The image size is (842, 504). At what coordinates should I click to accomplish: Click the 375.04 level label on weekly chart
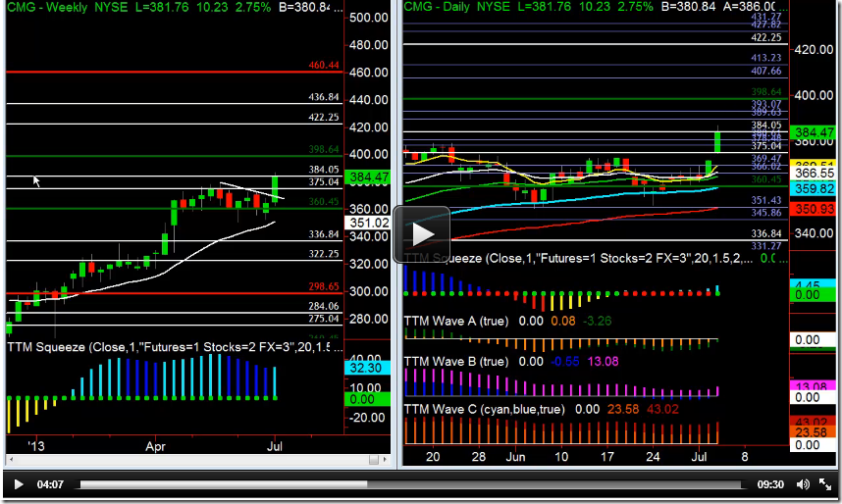click(x=324, y=182)
